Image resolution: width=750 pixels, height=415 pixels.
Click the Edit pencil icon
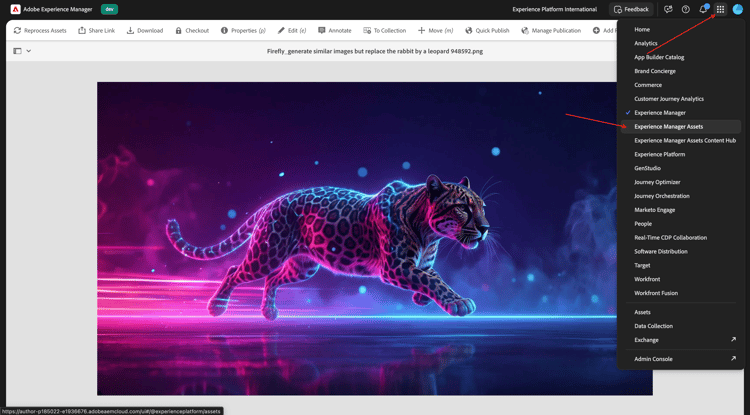tap(281, 31)
